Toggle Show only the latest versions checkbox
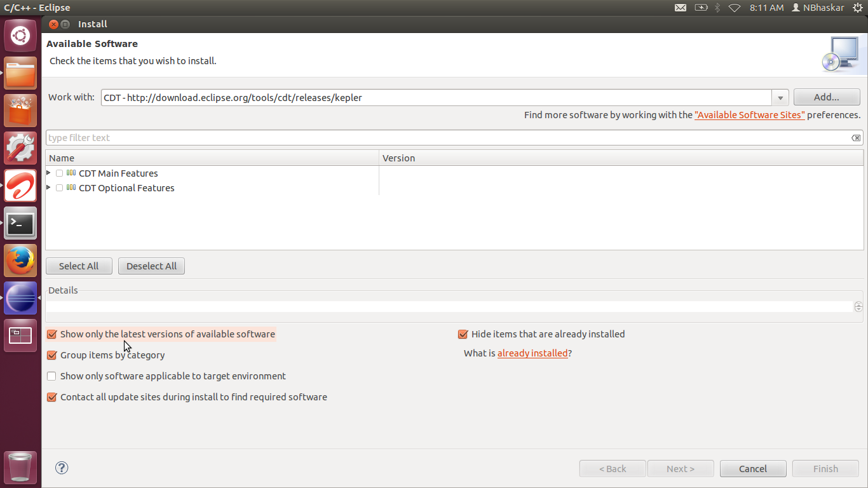868x488 pixels. pyautogui.click(x=52, y=334)
